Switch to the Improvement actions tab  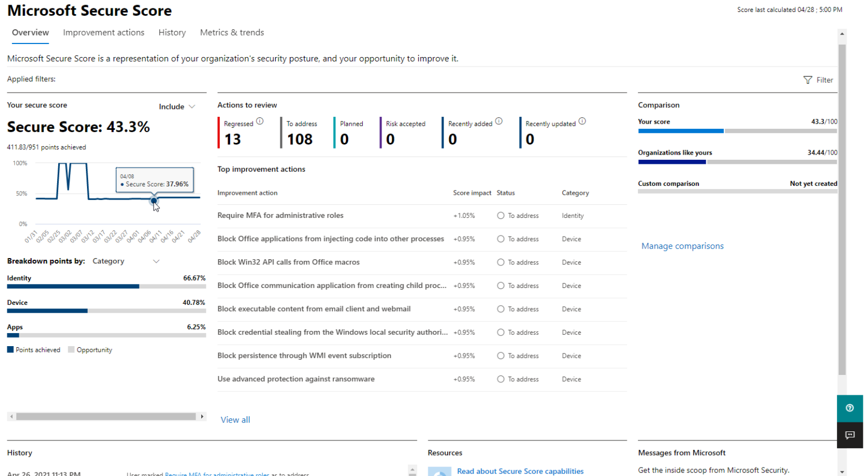[103, 33]
